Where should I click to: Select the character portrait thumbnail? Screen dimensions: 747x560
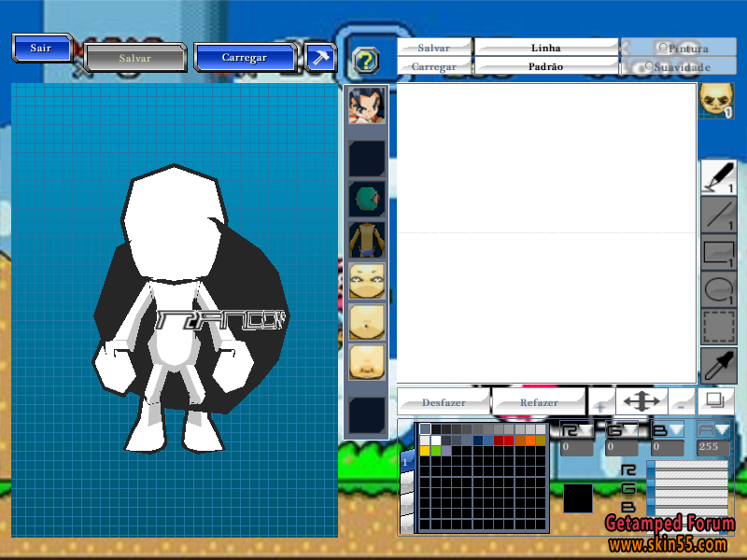coord(366,105)
